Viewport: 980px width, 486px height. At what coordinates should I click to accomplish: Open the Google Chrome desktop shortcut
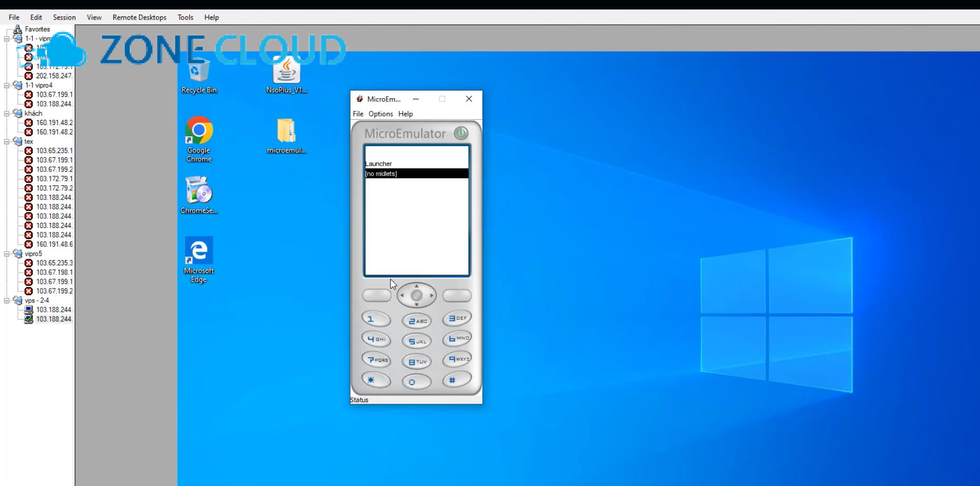point(199,132)
